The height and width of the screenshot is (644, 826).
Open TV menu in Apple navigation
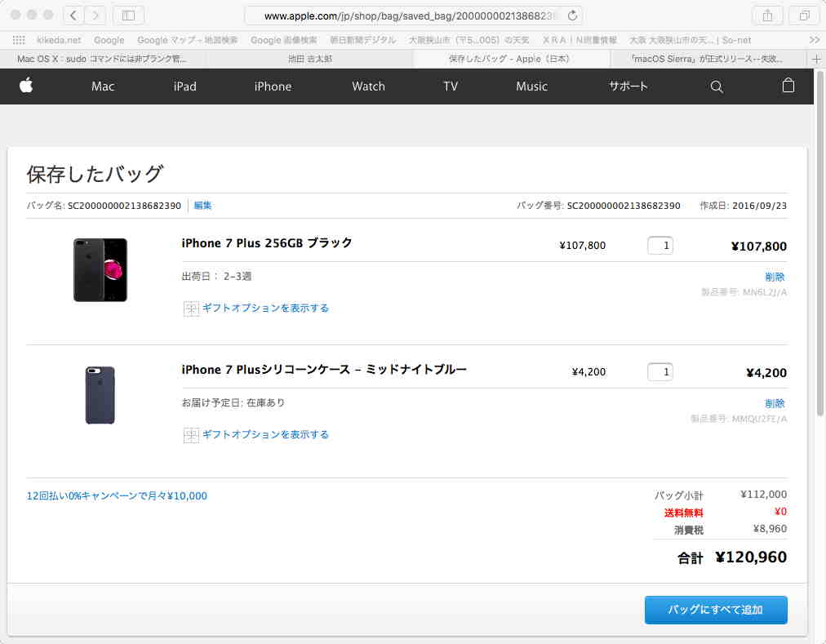coord(451,87)
